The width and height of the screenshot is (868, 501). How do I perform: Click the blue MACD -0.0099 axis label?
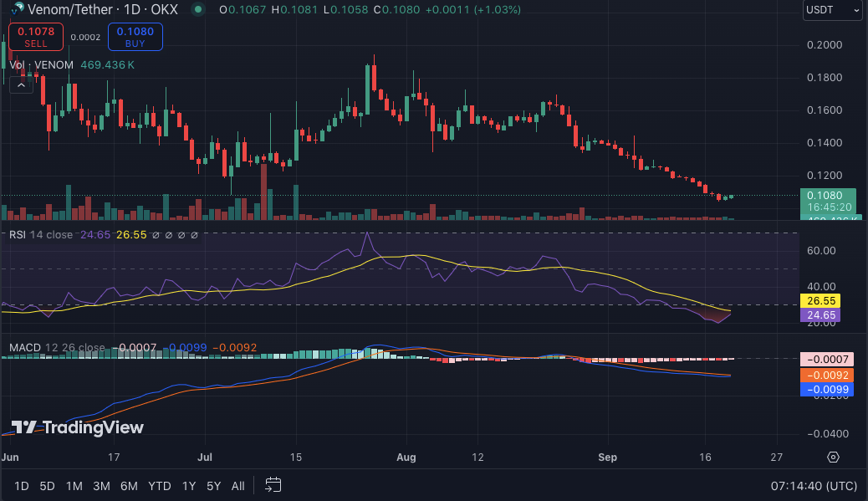[827, 389]
